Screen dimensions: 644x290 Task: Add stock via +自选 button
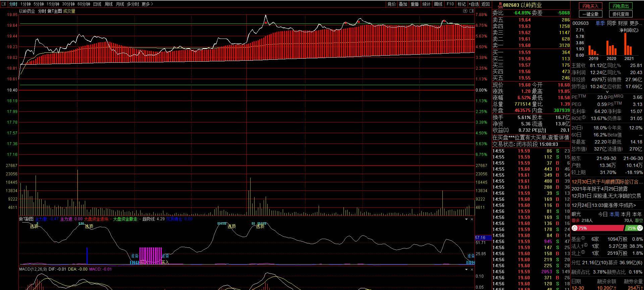point(474,4)
